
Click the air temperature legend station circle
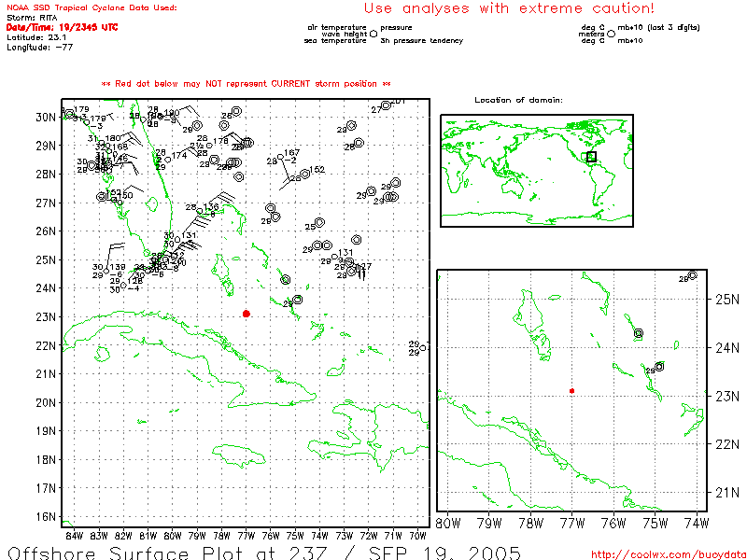(x=373, y=33)
